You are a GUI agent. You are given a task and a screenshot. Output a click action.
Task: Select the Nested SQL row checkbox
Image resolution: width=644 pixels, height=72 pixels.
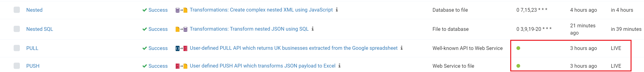[17, 29]
